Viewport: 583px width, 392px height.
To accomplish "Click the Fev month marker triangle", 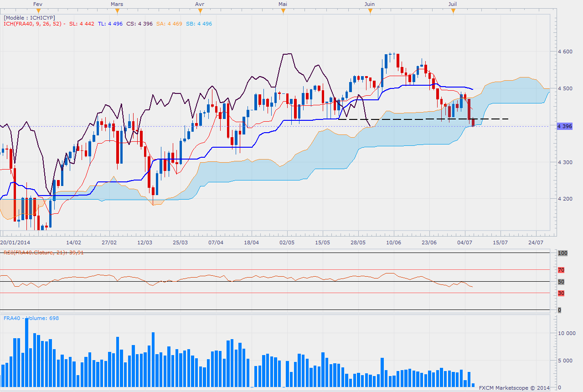I will (39, 11).
